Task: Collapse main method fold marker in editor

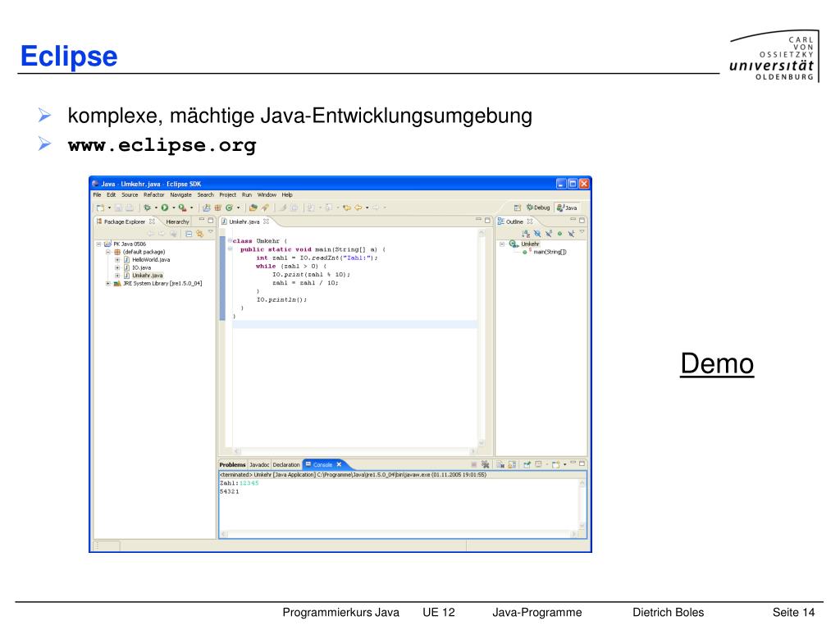Action: point(230,249)
